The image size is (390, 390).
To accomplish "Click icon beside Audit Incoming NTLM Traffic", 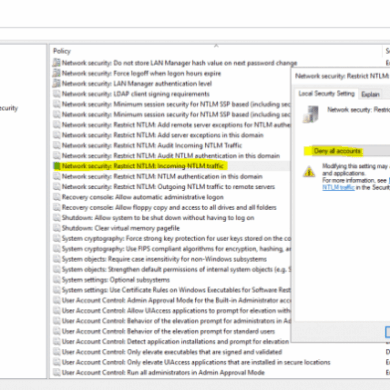I will [x=57, y=146].
